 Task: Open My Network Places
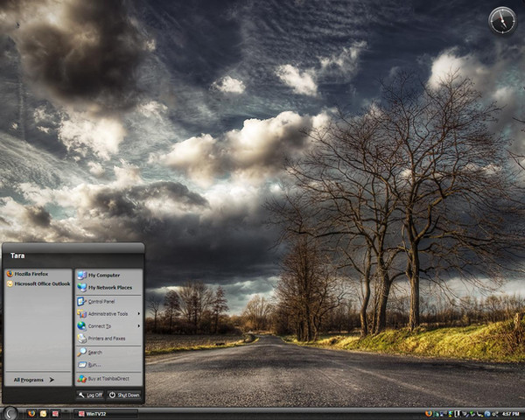[108, 287]
